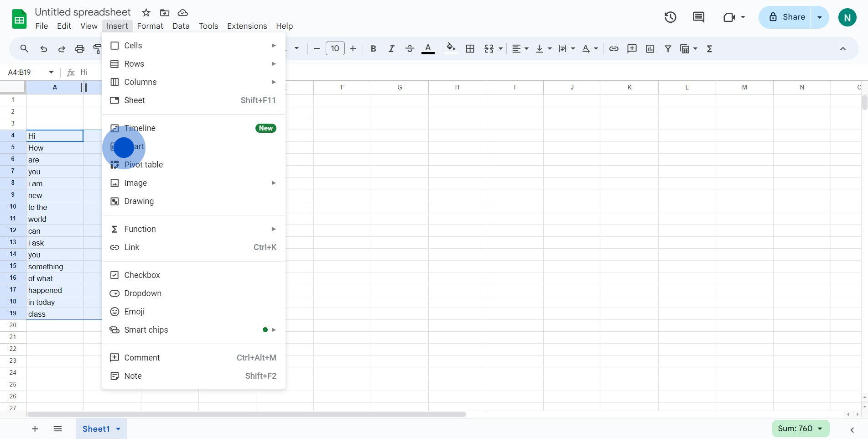Click the font size input field

coord(335,49)
